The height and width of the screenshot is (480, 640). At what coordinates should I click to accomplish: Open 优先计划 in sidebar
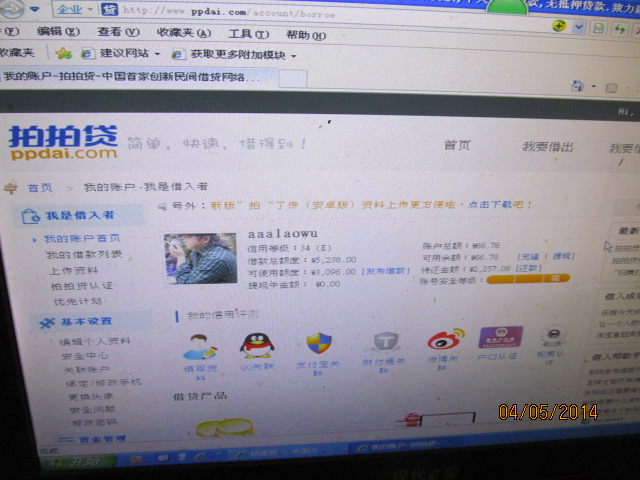tap(78, 302)
